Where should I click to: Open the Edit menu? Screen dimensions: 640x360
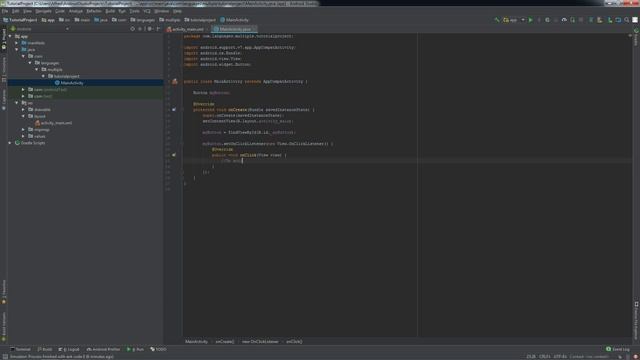[16, 11]
